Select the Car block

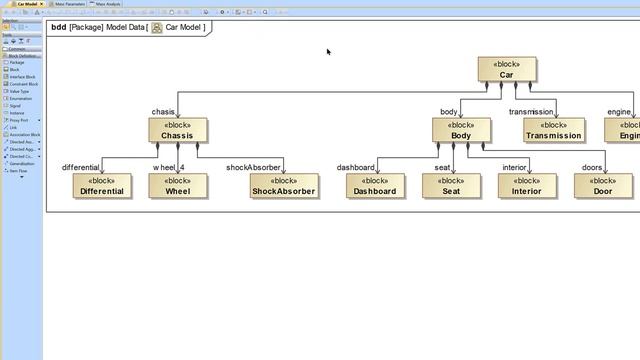pos(507,69)
